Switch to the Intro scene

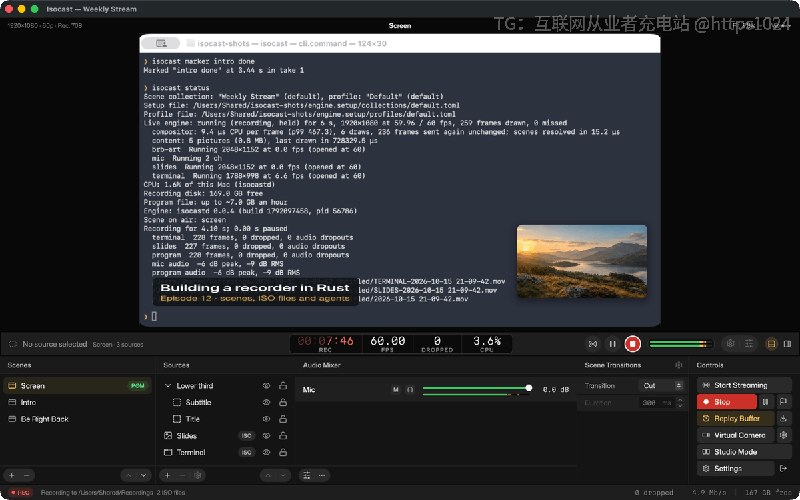(x=77, y=403)
